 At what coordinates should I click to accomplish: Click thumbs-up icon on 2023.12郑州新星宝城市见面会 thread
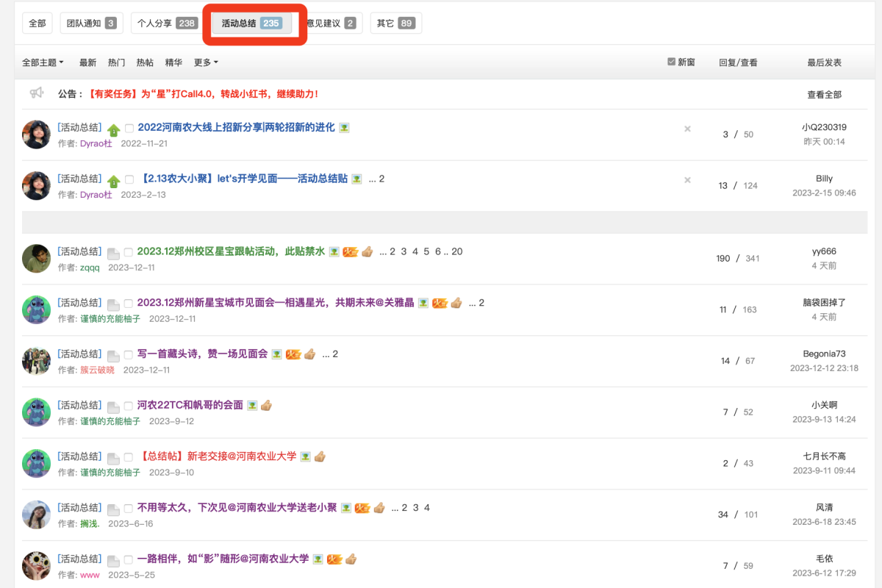tap(456, 303)
